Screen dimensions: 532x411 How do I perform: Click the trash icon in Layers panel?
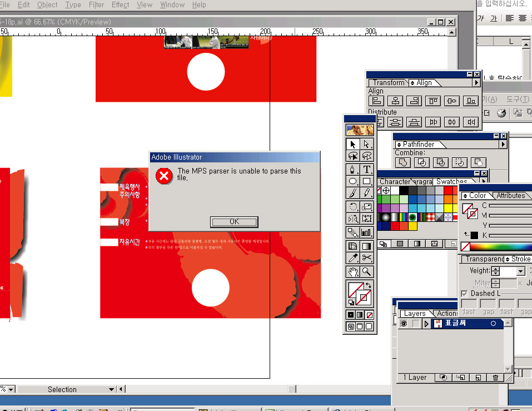[x=495, y=378]
